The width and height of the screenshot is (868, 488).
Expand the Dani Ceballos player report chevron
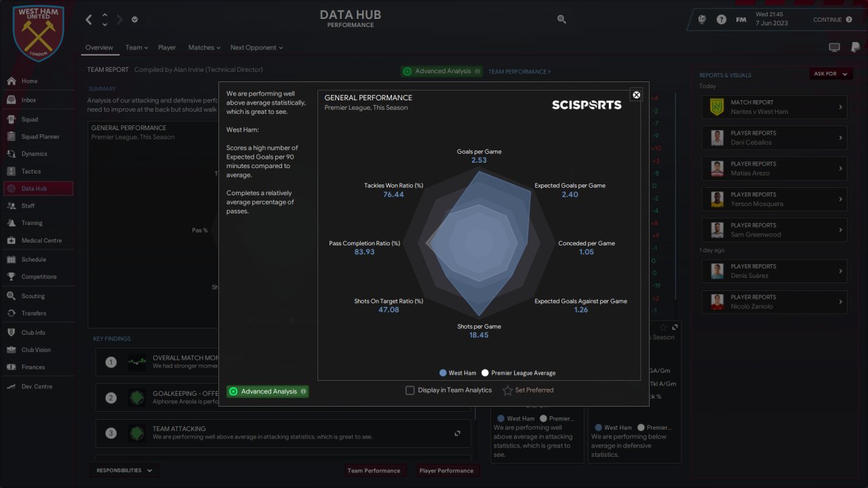(x=841, y=138)
